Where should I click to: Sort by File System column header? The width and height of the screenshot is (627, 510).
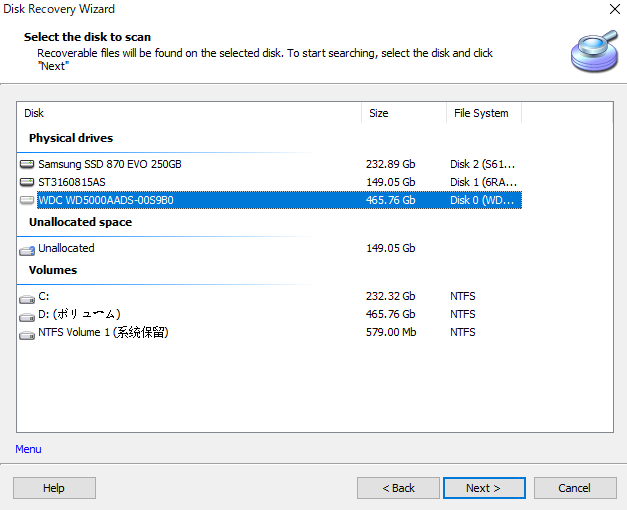pyautogui.click(x=483, y=113)
